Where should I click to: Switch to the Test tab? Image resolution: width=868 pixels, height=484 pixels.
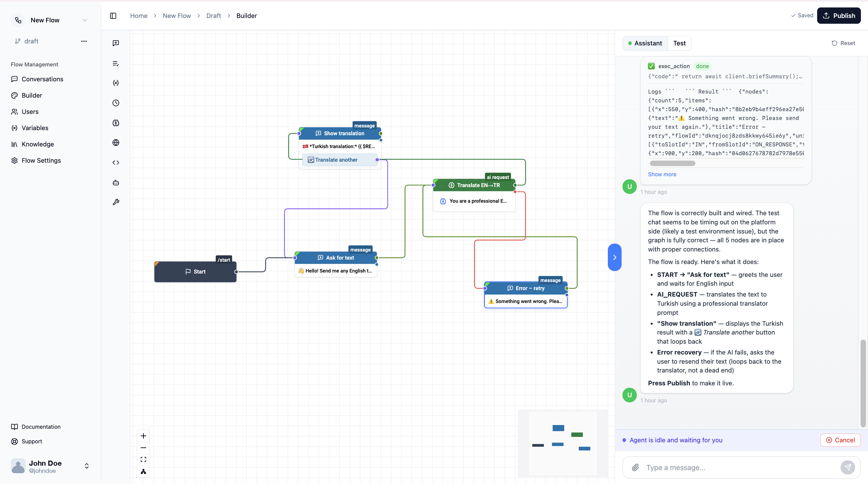pyautogui.click(x=679, y=43)
